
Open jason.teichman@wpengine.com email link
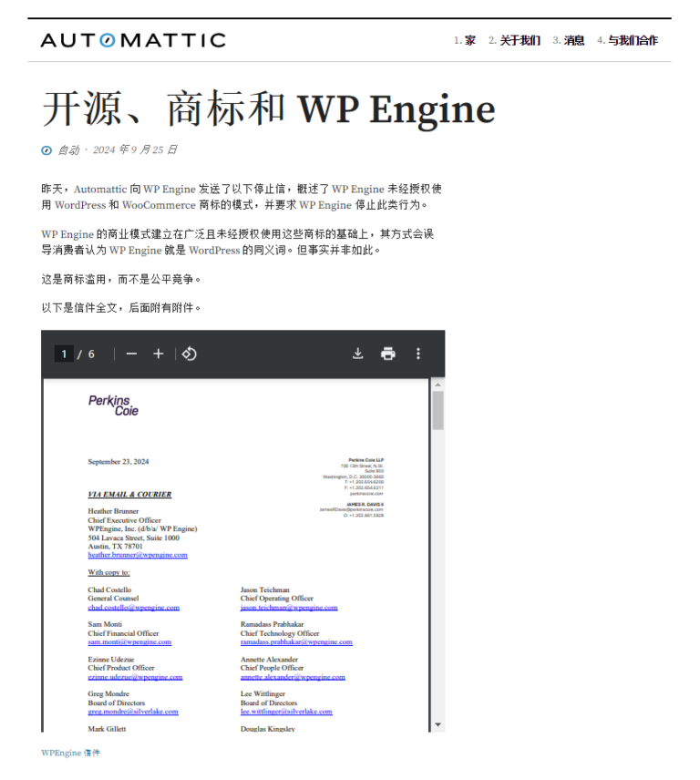(289, 608)
